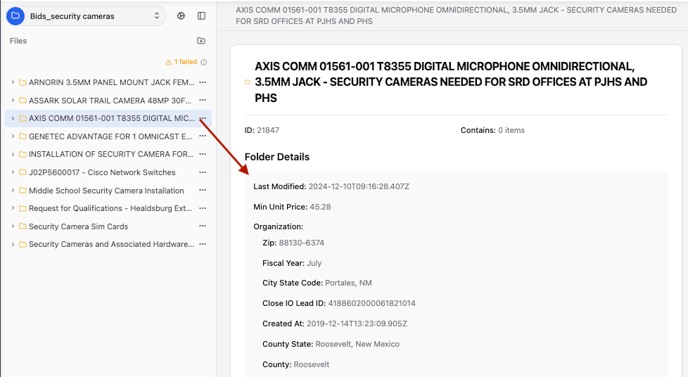Viewport: 688px width, 377px height.
Task: Click Fiscal Year value July
Action: coord(314,263)
